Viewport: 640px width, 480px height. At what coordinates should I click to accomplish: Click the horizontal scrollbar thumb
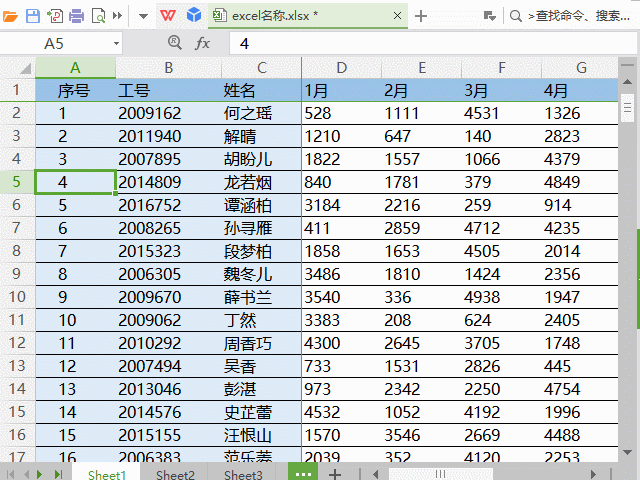point(440,474)
